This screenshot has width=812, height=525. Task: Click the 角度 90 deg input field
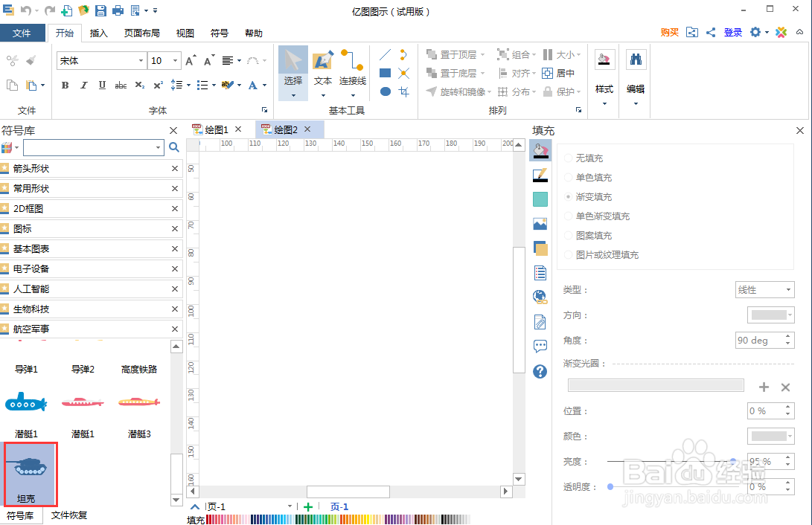(x=760, y=341)
